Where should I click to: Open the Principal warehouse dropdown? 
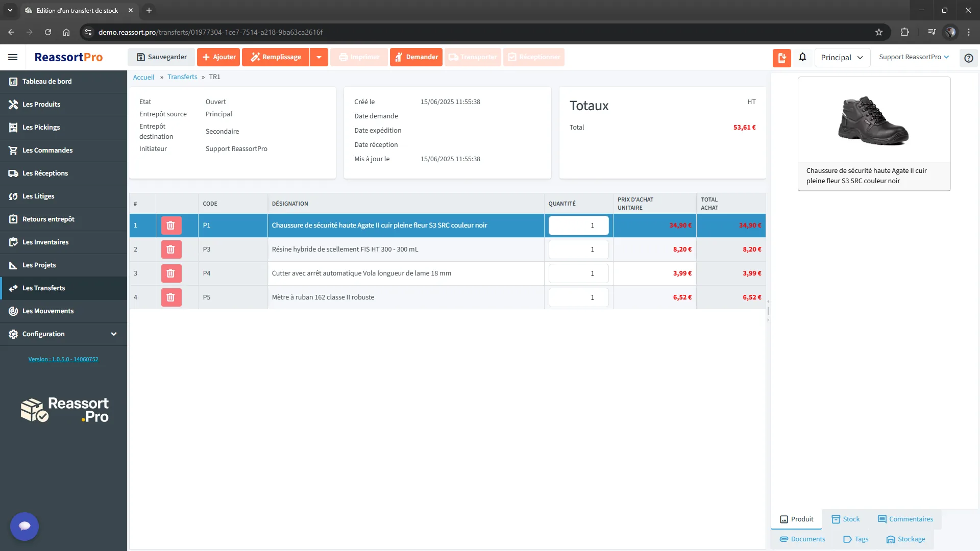[x=842, y=58]
